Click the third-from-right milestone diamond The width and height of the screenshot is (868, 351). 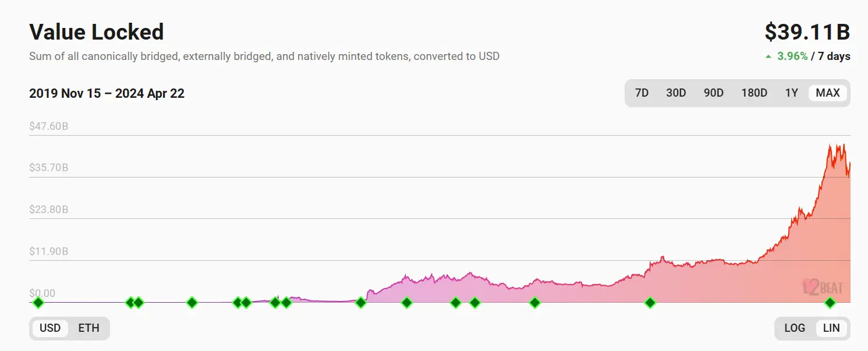coord(534,303)
